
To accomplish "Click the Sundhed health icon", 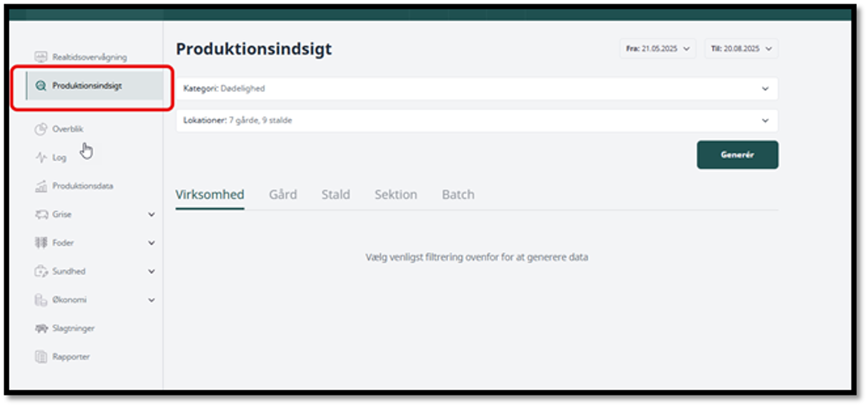I will pos(41,271).
